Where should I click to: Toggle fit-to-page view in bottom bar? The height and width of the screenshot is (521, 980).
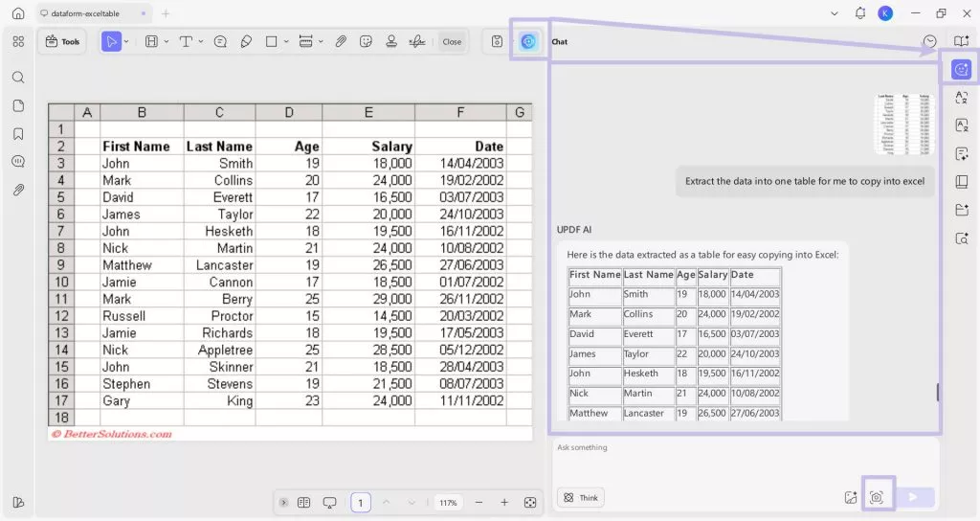pyautogui.click(x=530, y=503)
